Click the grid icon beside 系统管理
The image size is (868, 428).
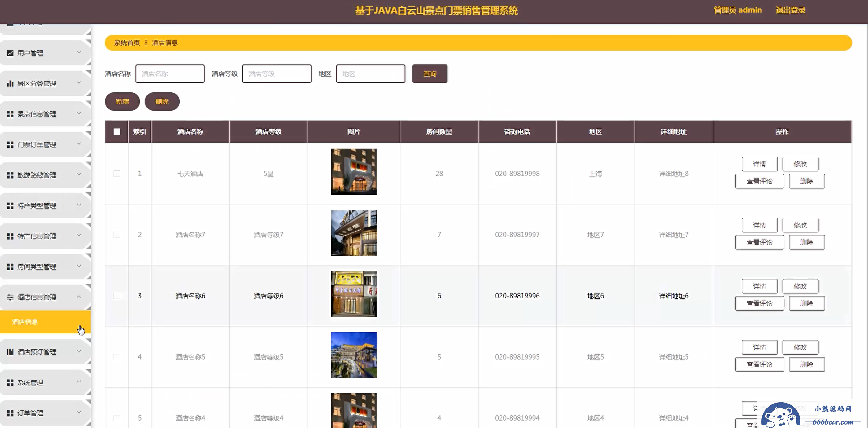click(11, 382)
